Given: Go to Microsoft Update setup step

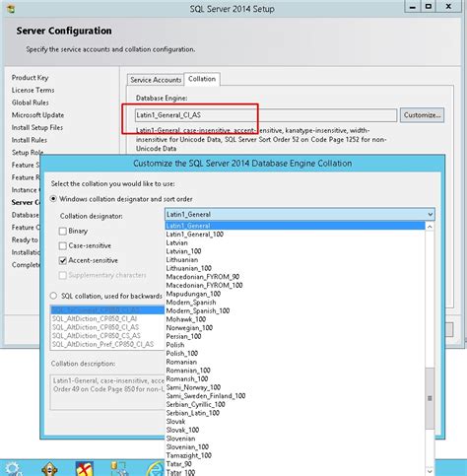Looking at the screenshot, I should pos(37,115).
